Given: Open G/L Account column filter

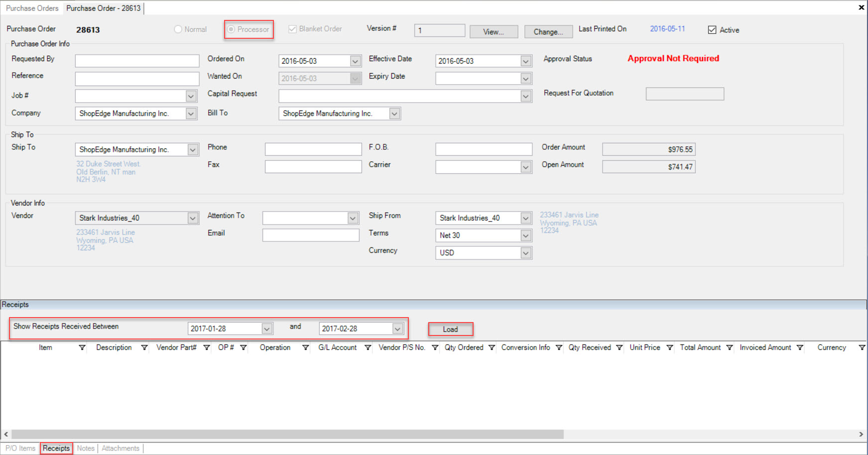Looking at the screenshot, I should [368, 347].
